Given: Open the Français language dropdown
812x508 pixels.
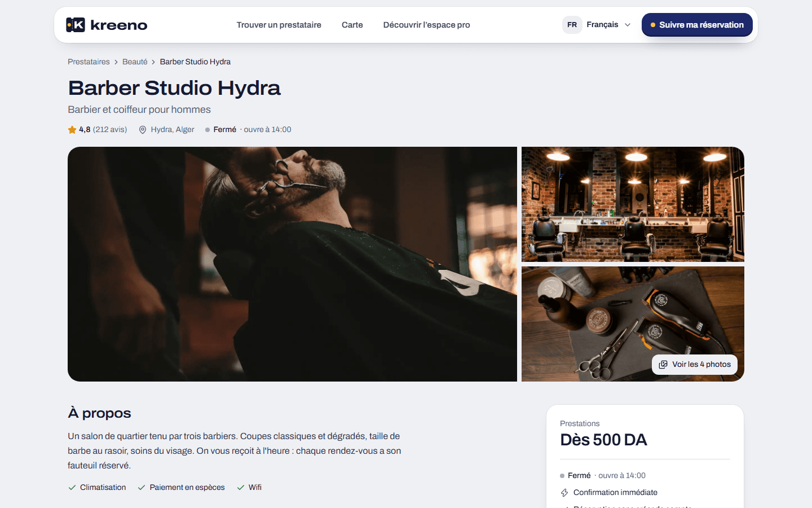Looking at the screenshot, I should (597, 25).
